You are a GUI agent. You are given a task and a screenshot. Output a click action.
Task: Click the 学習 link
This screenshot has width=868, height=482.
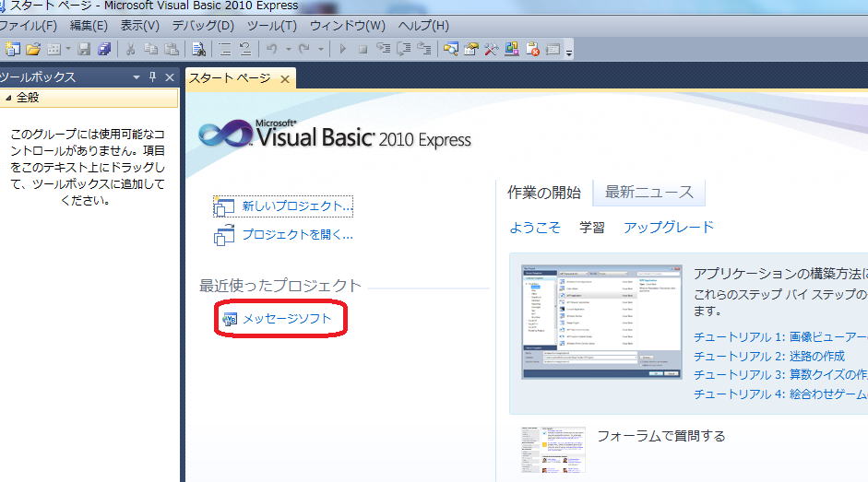592,228
